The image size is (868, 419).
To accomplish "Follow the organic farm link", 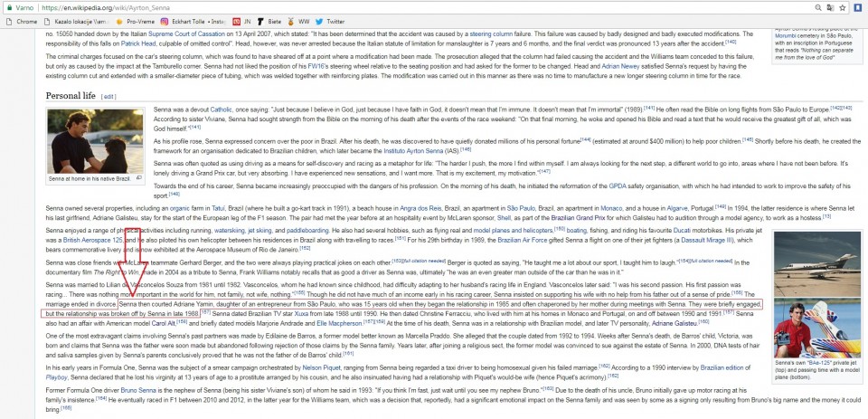I will pyautogui.click(x=180, y=208).
